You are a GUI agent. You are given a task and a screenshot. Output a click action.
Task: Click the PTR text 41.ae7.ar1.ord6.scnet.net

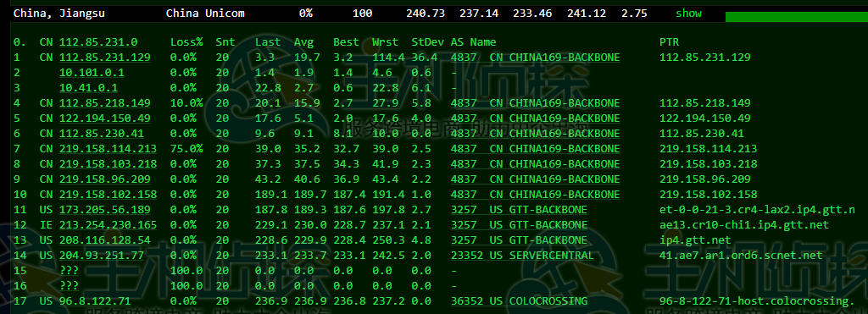click(741, 256)
